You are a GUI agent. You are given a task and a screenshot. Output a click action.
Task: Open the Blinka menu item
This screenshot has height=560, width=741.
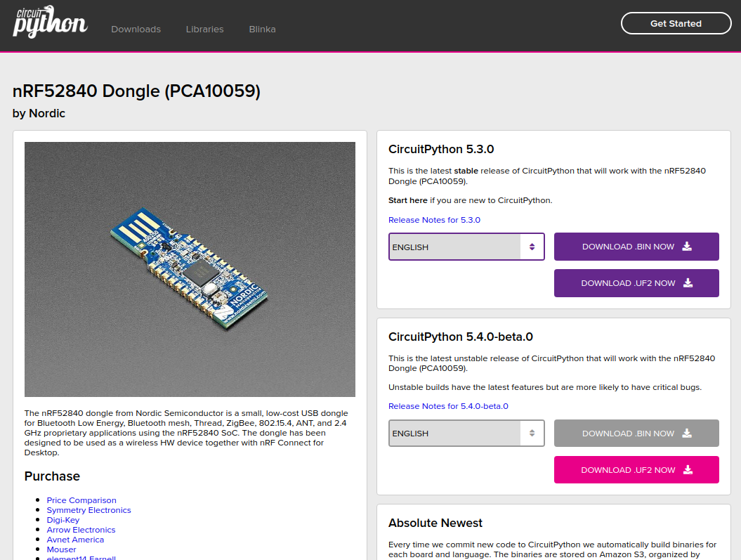pos(262,30)
